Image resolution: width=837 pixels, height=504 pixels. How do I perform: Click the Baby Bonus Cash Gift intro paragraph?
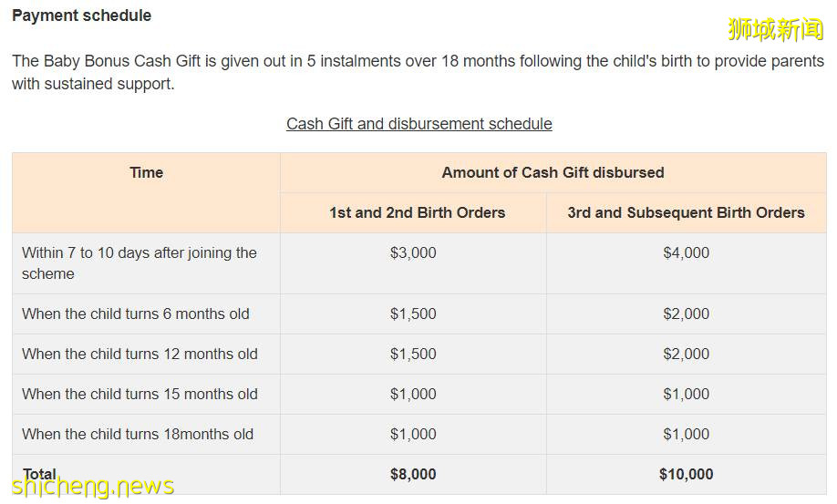tap(418, 73)
